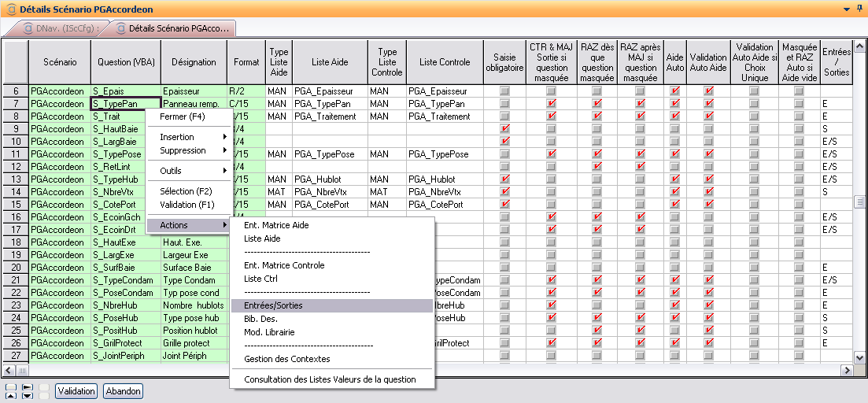Click the horizontal scrollbar right arrow
868x403 pixels.
coord(847,370)
